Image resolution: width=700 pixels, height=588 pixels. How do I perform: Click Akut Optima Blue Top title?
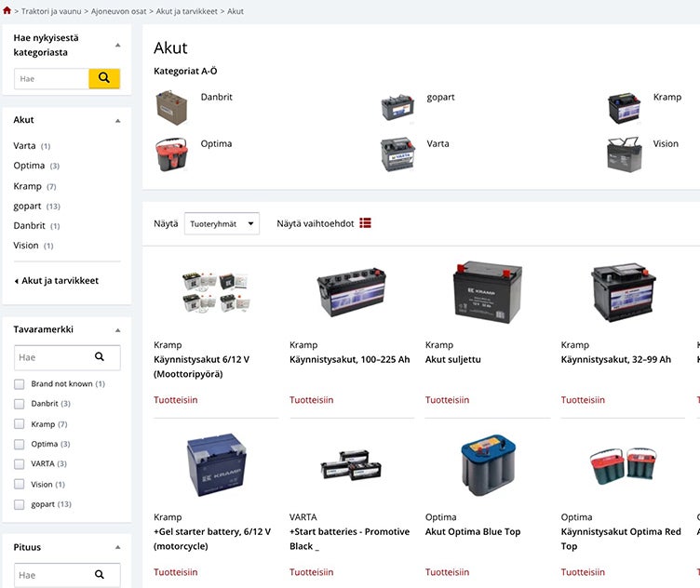pyautogui.click(x=473, y=532)
